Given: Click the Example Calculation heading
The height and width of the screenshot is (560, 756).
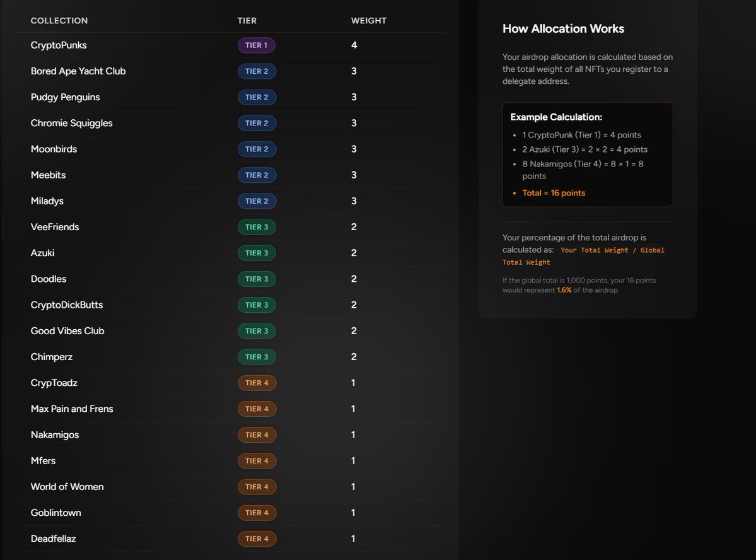Looking at the screenshot, I should [x=556, y=117].
